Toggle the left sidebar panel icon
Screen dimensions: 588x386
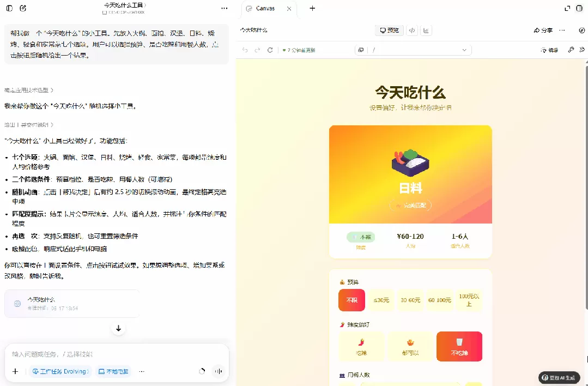click(9, 8)
